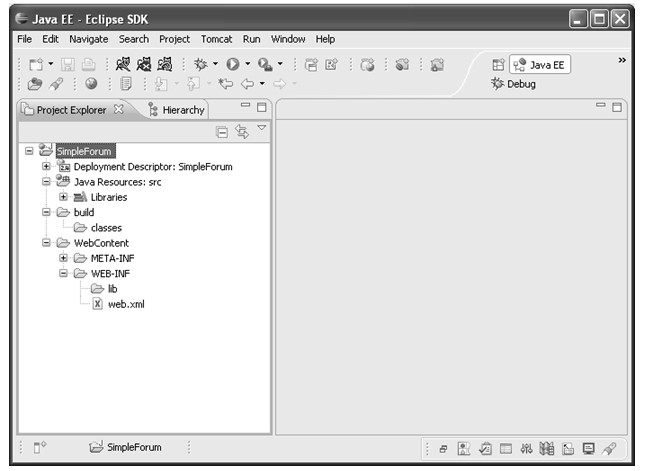Collapse the Java Resources: src node

46,182
